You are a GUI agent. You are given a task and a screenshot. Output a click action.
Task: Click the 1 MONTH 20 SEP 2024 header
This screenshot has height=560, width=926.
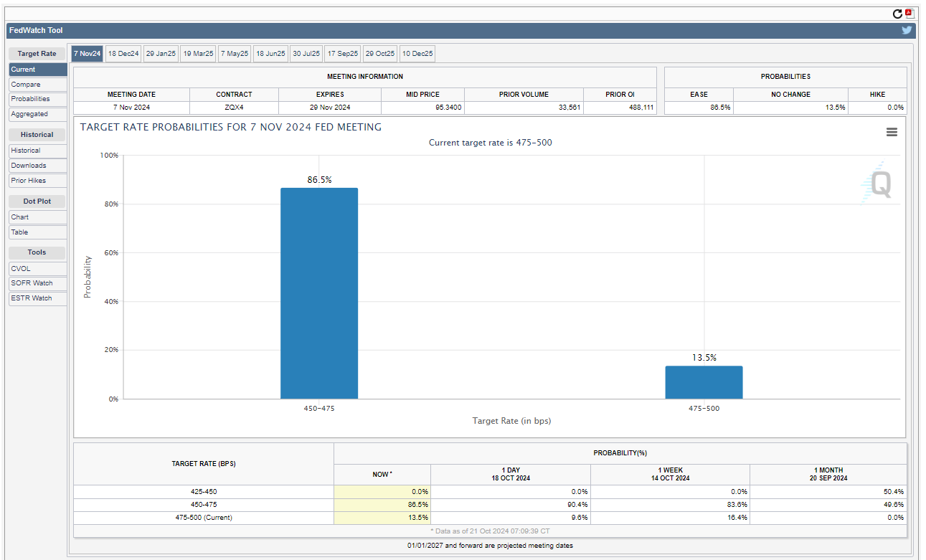pyautogui.click(x=828, y=474)
